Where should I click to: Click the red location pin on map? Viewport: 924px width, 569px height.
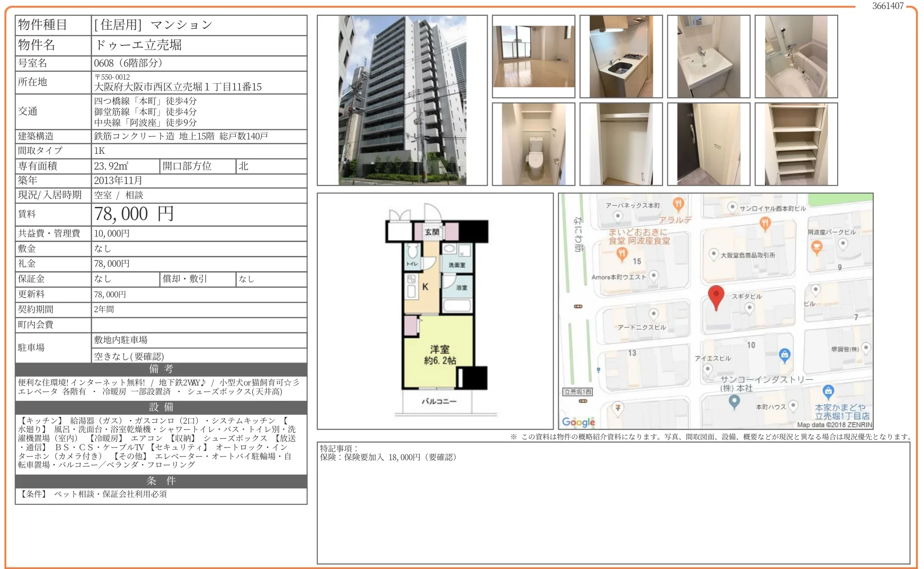click(x=715, y=296)
